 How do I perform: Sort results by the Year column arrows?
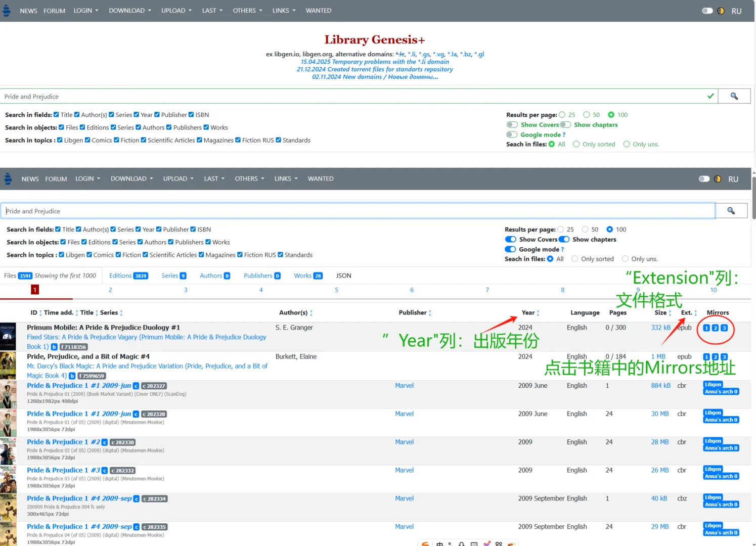click(x=538, y=313)
